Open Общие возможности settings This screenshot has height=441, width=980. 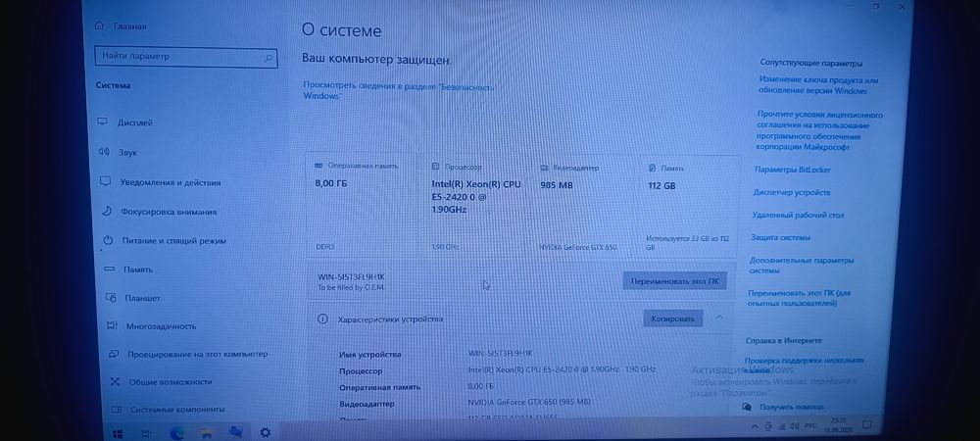point(171,381)
